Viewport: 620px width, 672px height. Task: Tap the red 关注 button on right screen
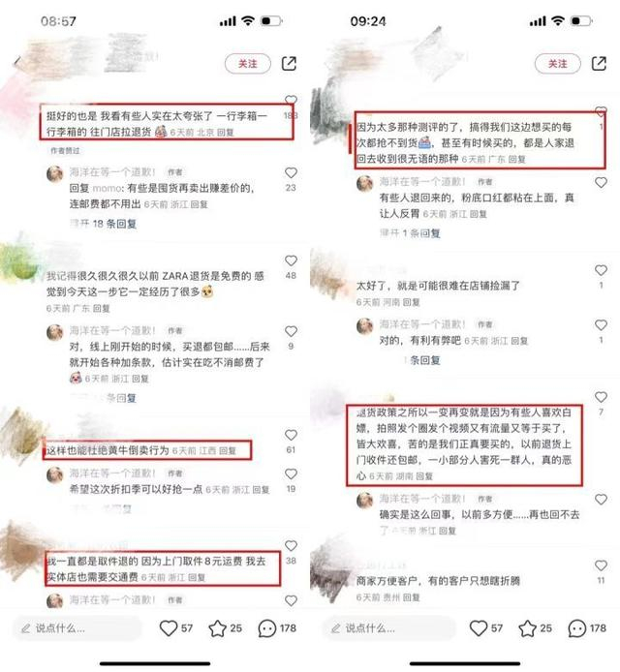tap(558, 64)
